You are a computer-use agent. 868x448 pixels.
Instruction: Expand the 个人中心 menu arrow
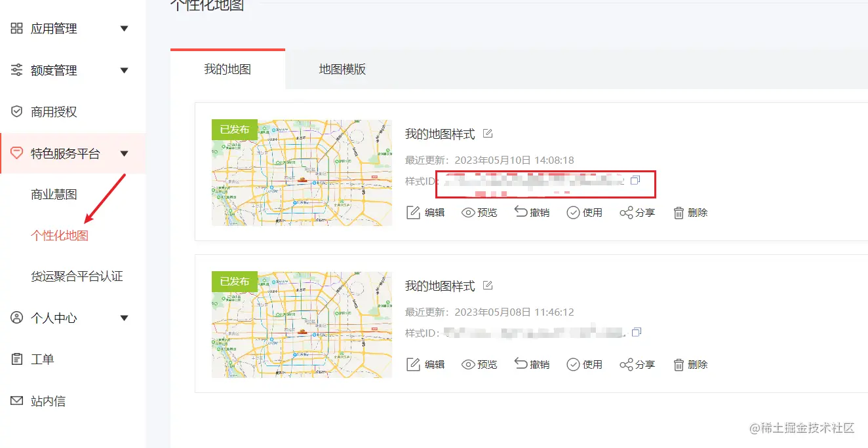tap(124, 318)
